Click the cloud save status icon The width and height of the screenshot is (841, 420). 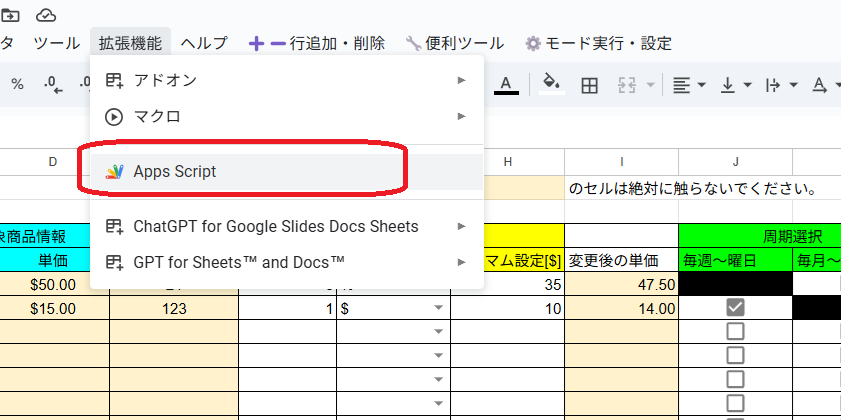pos(46,16)
